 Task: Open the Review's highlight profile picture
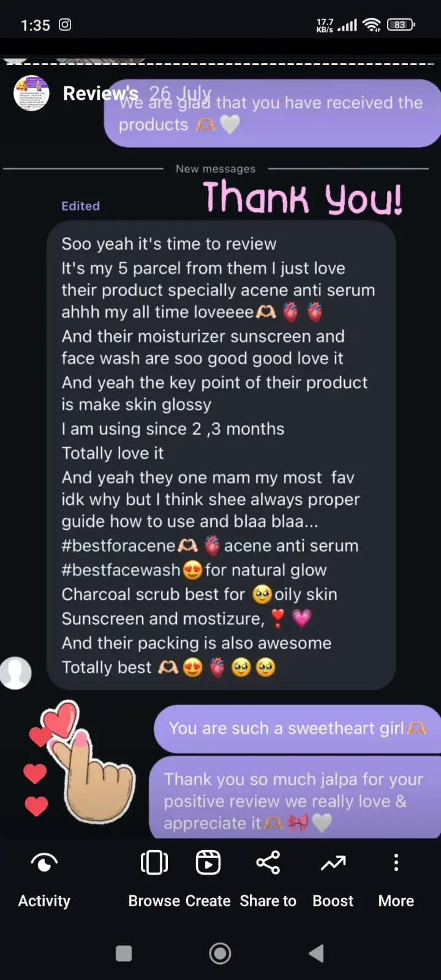[31, 93]
